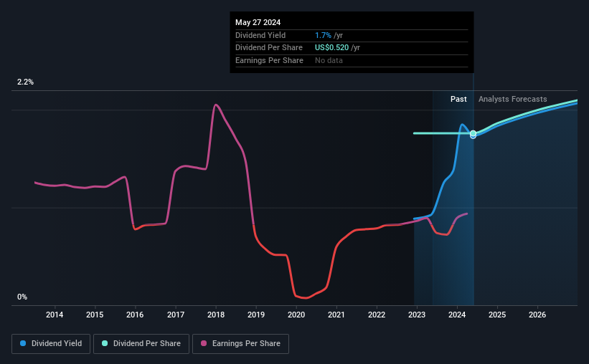Click the 0% y-axis label
This screenshot has width=589, height=364.
coord(22,297)
